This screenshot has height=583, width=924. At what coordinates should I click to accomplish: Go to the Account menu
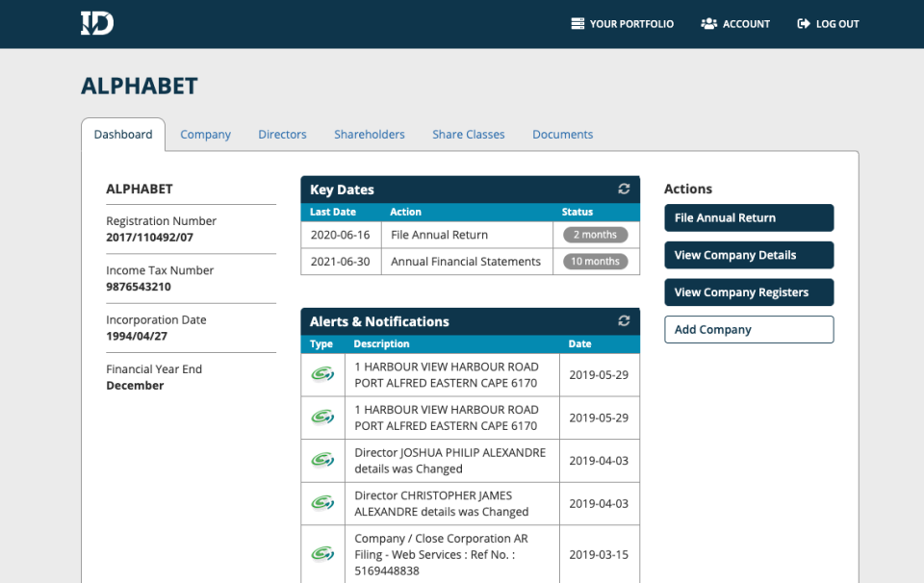click(735, 24)
